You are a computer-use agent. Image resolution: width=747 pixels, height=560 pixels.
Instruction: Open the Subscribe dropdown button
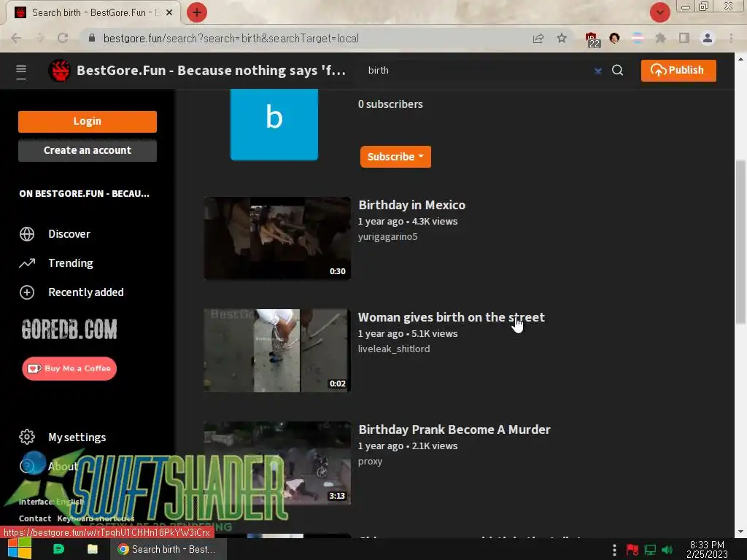pyautogui.click(x=395, y=157)
